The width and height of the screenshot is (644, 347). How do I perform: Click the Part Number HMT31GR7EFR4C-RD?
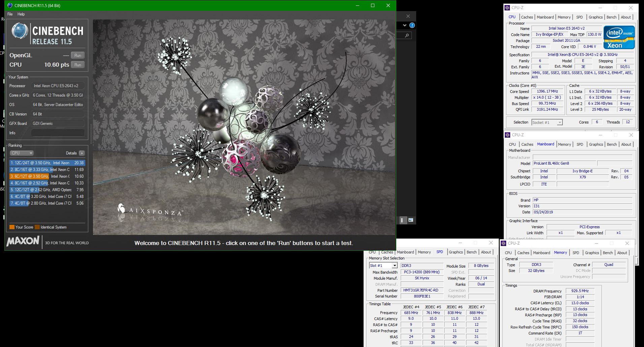(422, 290)
